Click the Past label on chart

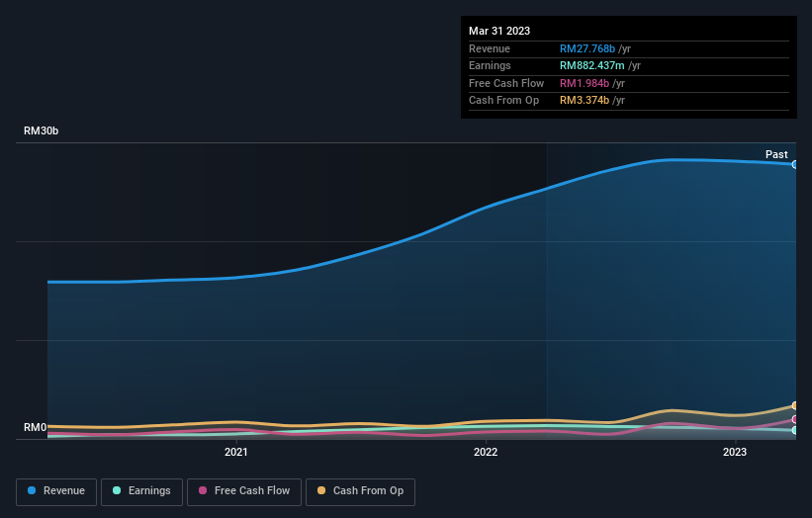point(776,154)
